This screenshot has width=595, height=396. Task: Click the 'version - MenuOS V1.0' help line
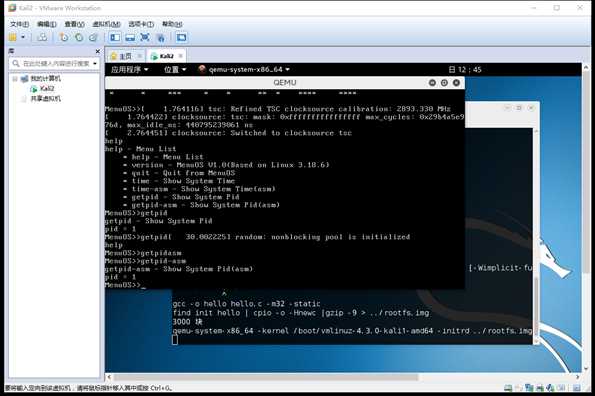227,165
